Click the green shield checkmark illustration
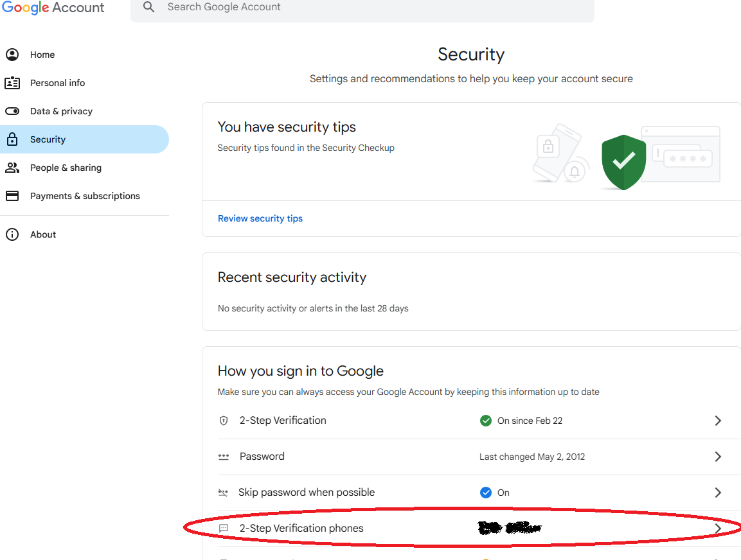This screenshot has width=741, height=560. [x=624, y=162]
